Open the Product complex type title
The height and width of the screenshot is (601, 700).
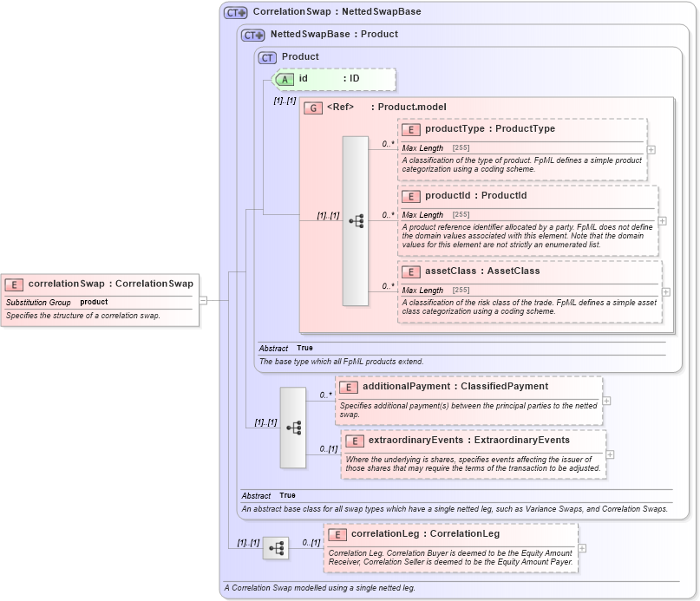300,56
